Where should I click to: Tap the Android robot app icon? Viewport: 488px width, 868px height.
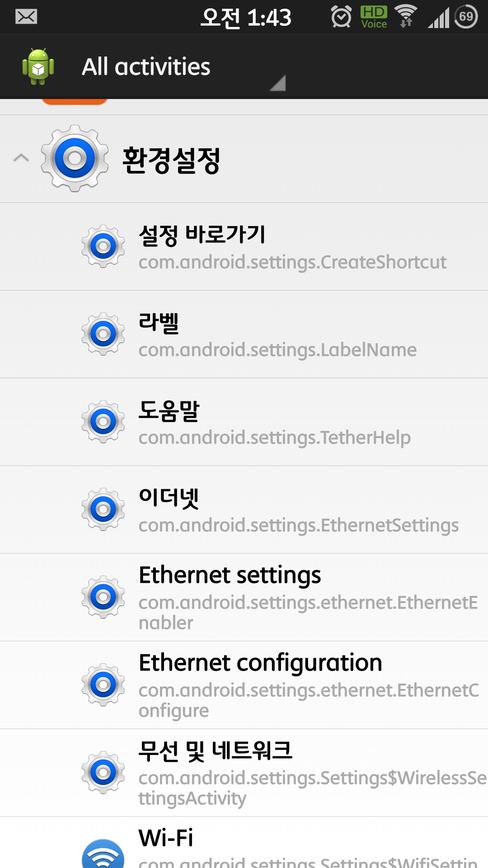[38, 66]
